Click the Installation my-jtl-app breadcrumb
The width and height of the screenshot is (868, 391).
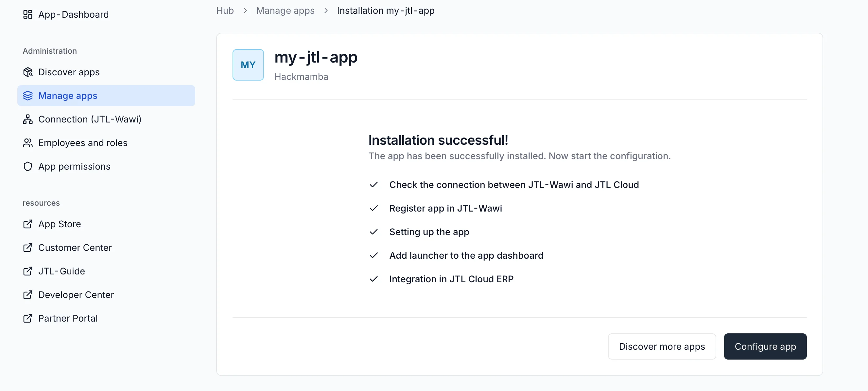[x=386, y=11]
